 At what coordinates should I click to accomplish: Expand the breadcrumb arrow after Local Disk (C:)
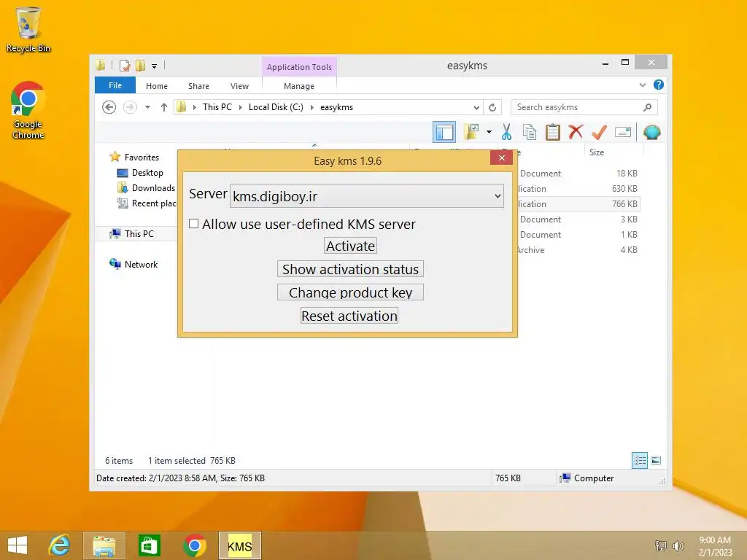pos(312,108)
